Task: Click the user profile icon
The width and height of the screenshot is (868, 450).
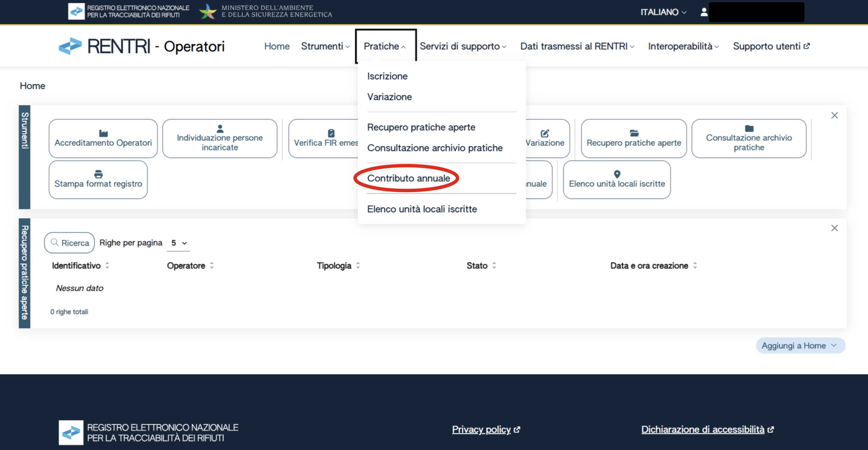Action: click(704, 12)
